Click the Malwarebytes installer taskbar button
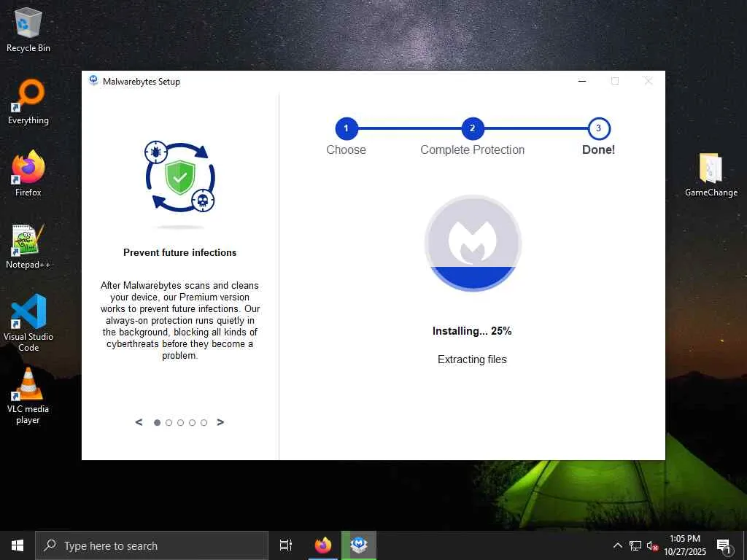747x560 pixels. click(359, 545)
